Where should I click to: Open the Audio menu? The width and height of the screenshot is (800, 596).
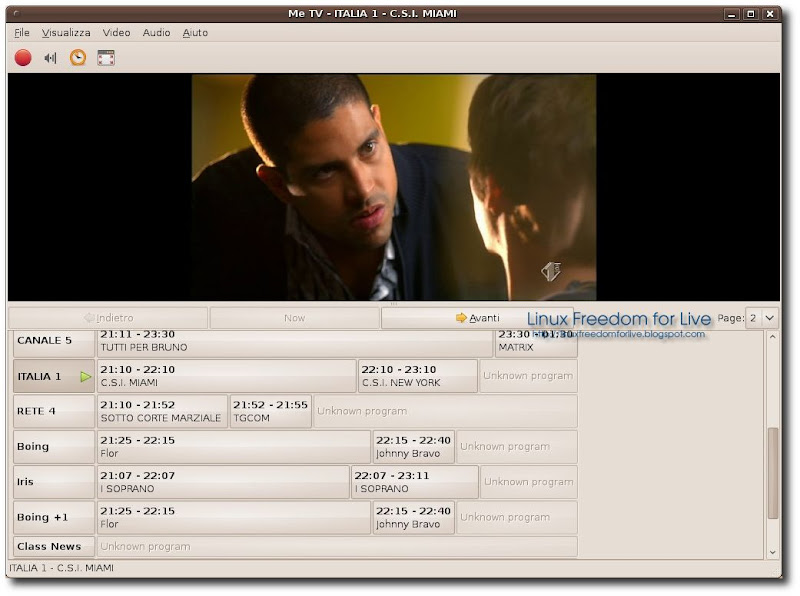tap(156, 33)
